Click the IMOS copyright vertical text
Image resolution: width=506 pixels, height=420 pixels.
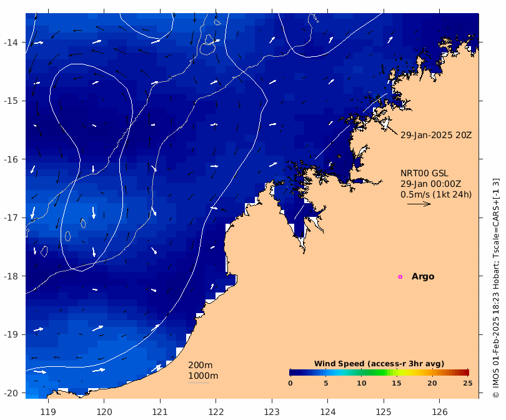496,288
